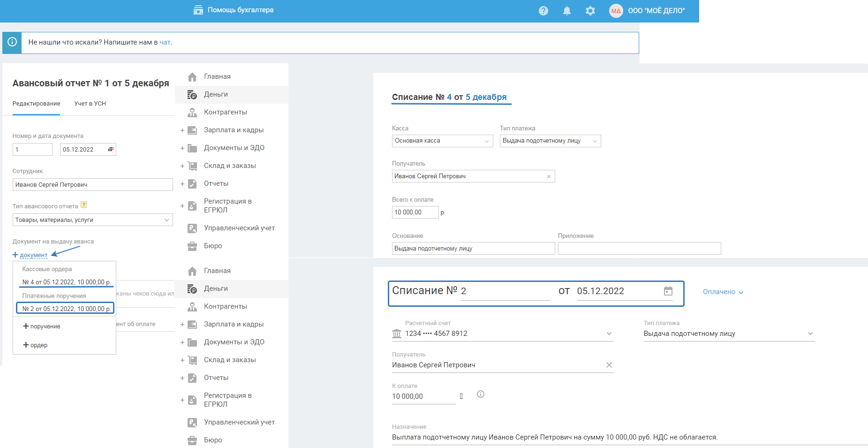Click the чат link in the notice
The height and width of the screenshot is (448, 868).
[165, 42]
